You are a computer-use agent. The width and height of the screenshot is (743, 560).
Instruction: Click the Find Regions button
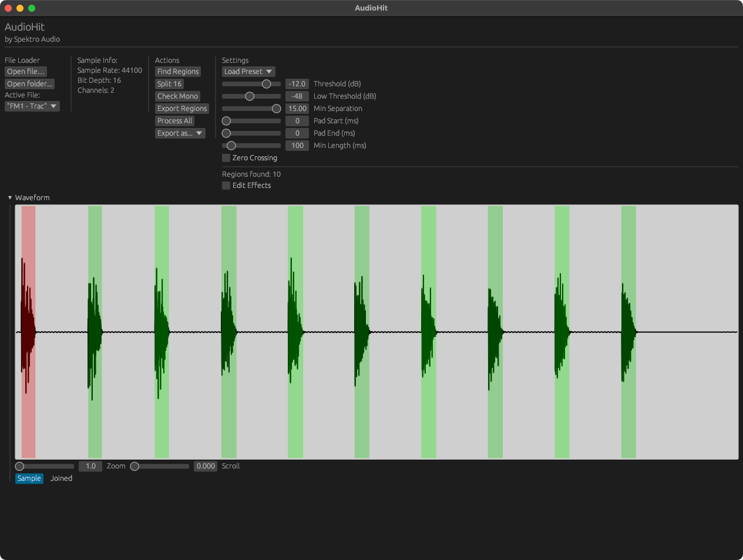pyautogui.click(x=178, y=72)
